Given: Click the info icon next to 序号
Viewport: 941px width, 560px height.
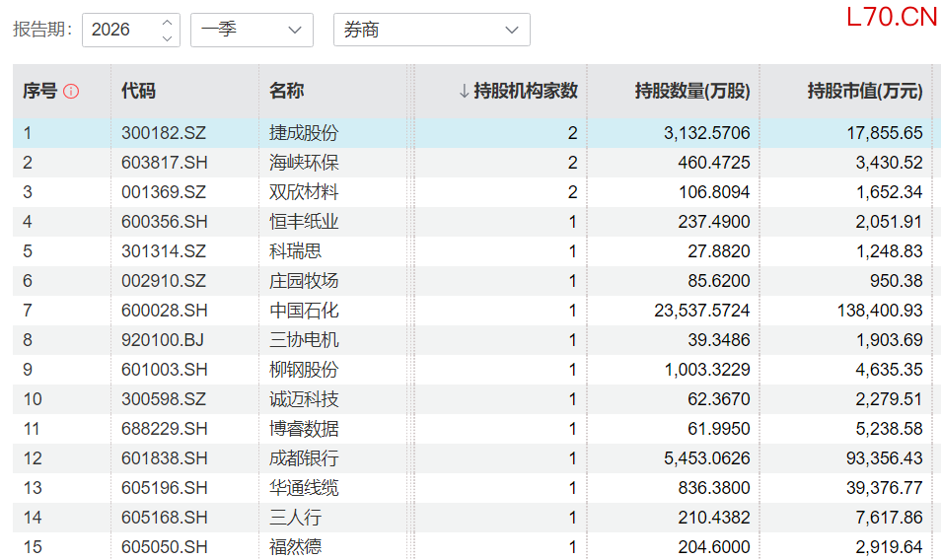Looking at the screenshot, I should (71, 91).
